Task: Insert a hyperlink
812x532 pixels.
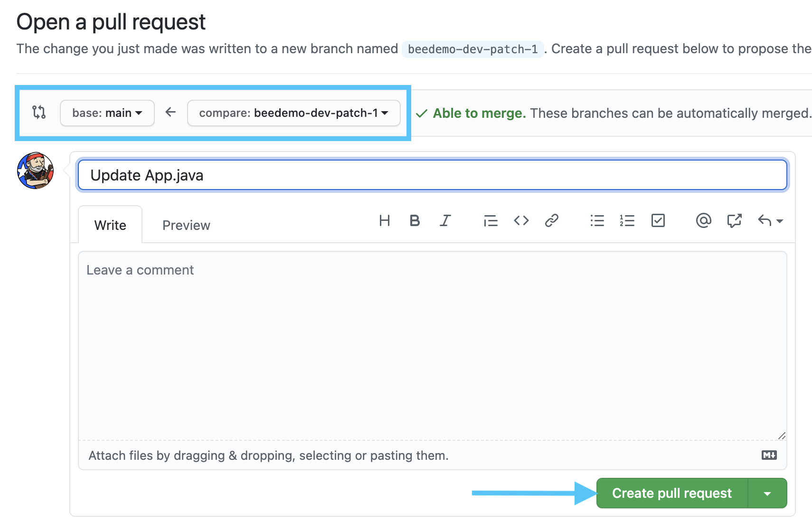Action: point(551,220)
